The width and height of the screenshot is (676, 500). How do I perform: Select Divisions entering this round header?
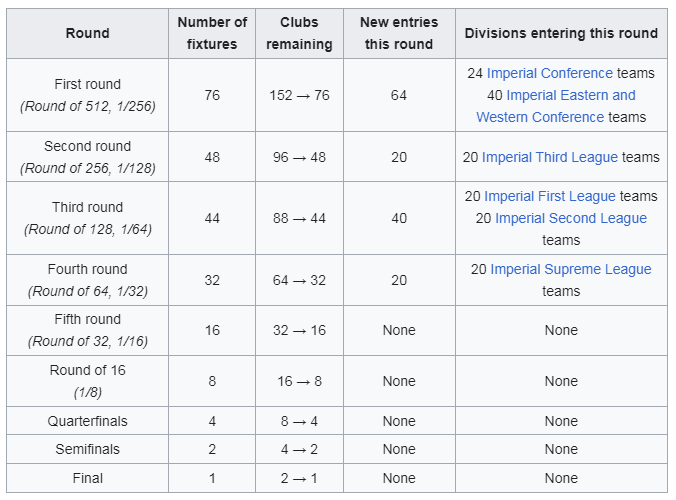(x=561, y=33)
